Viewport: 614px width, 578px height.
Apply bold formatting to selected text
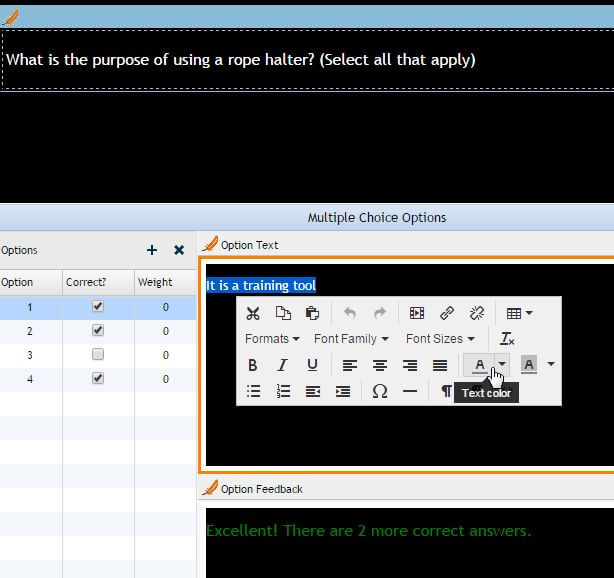click(x=253, y=365)
